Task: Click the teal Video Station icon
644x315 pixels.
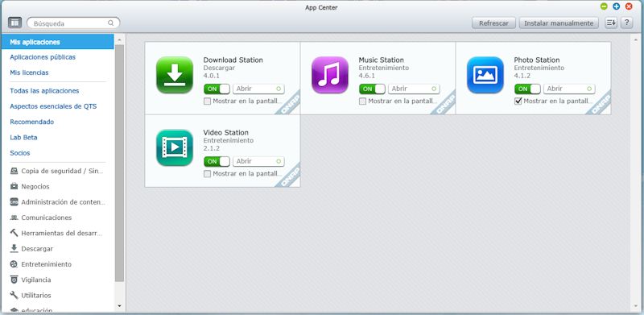Action: click(175, 147)
